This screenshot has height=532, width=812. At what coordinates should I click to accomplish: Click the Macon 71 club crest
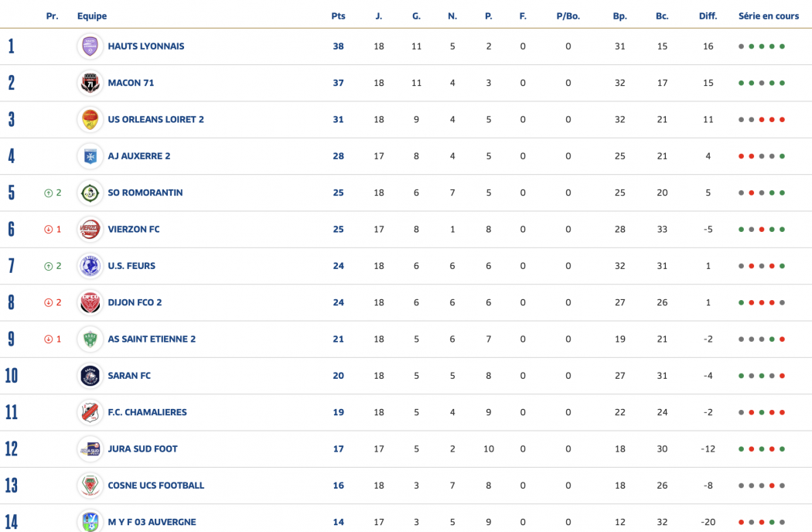90,83
